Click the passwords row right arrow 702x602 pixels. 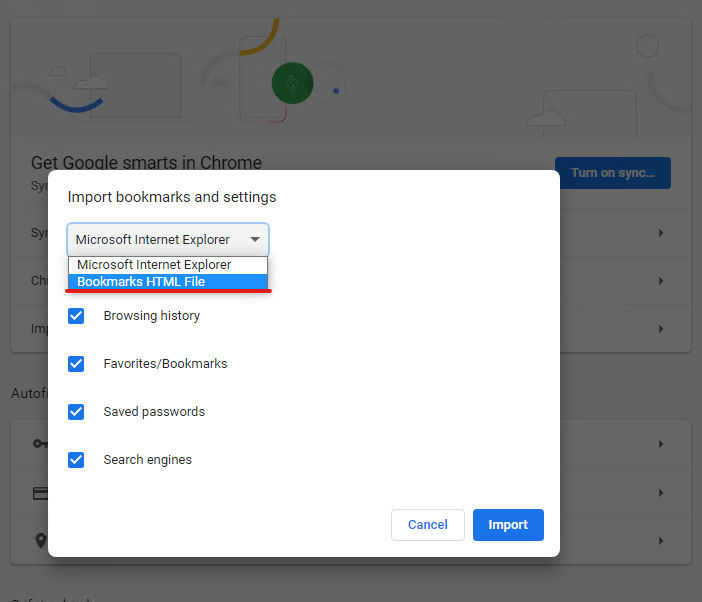point(661,444)
